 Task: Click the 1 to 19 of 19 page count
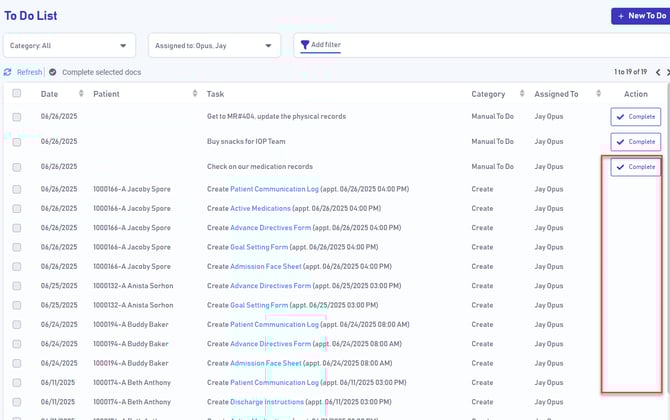pos(630,72)
